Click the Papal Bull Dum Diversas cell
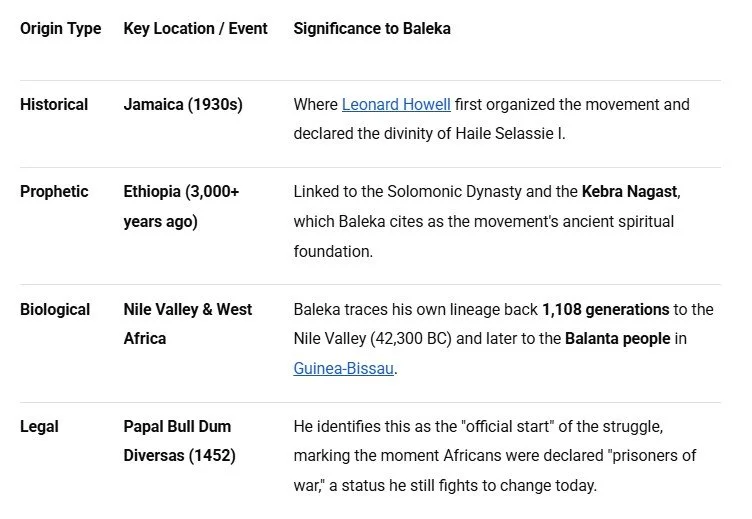Image resolution: width=752 pixels, height=519 pixels. tap(179, 441)
